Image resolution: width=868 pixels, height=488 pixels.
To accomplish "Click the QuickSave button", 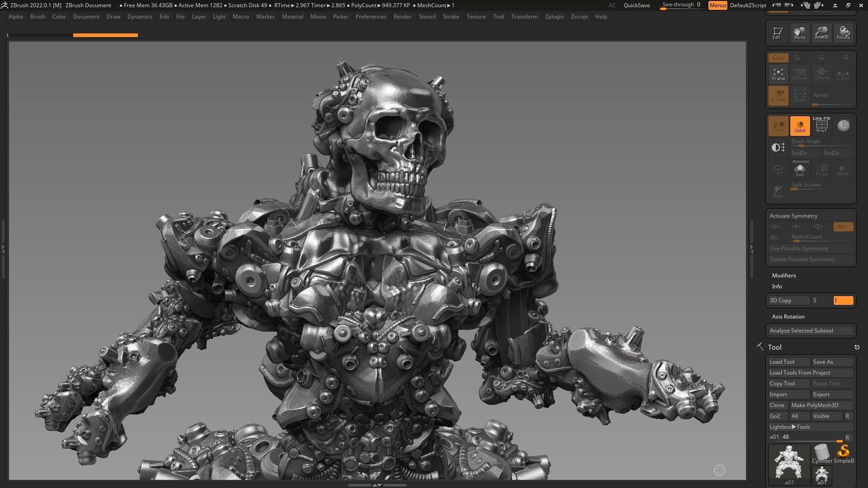I will pyautogui.click(x=637, y=5).
